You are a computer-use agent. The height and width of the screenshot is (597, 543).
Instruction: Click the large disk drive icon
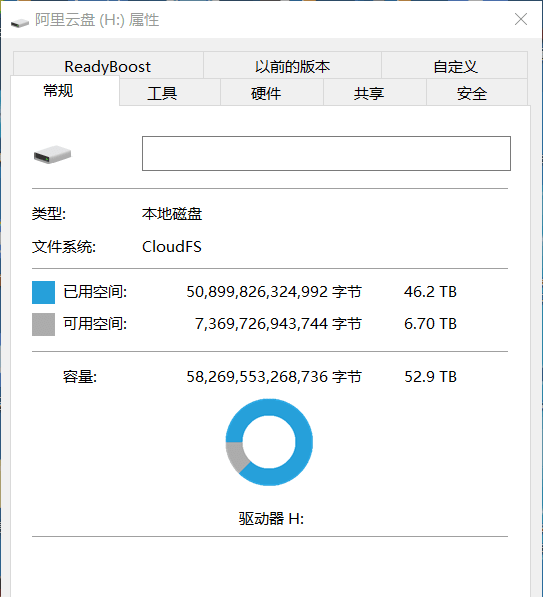52,154
